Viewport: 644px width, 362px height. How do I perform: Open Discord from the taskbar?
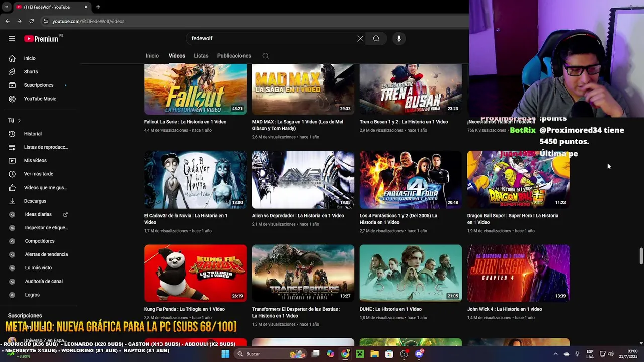coord(419,354)
